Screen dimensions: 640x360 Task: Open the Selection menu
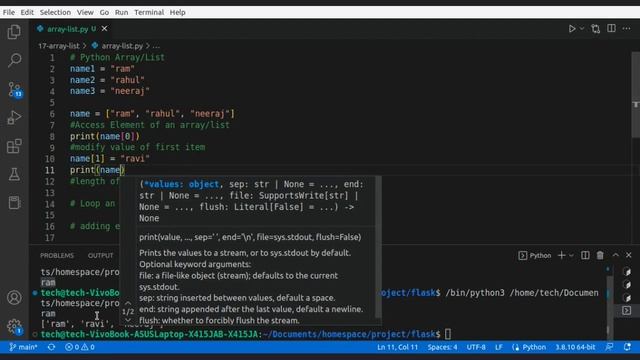[55, 12]
